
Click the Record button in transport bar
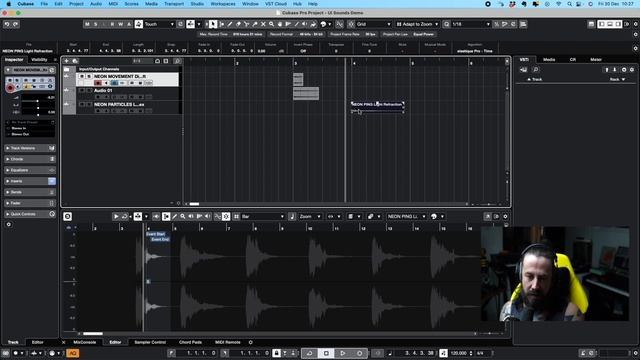(x=360, y=353)
